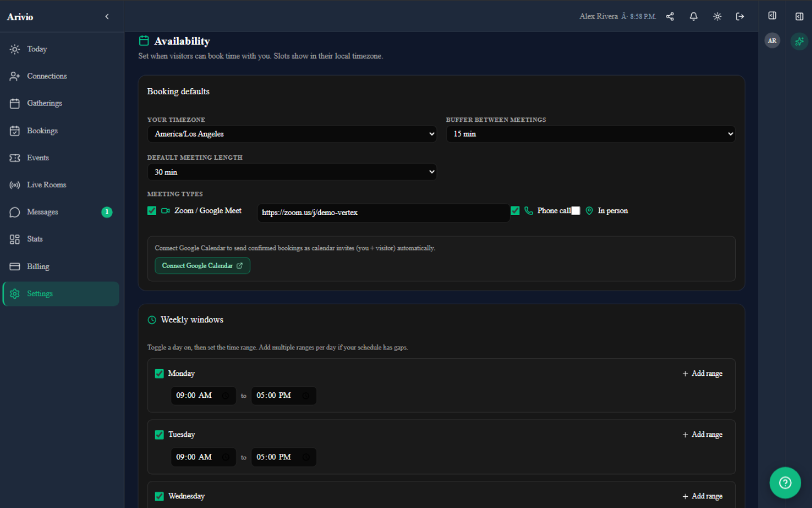812x508 pixels.
Task: Open Buffer Between Meetings dropdown
Action: 590,134
